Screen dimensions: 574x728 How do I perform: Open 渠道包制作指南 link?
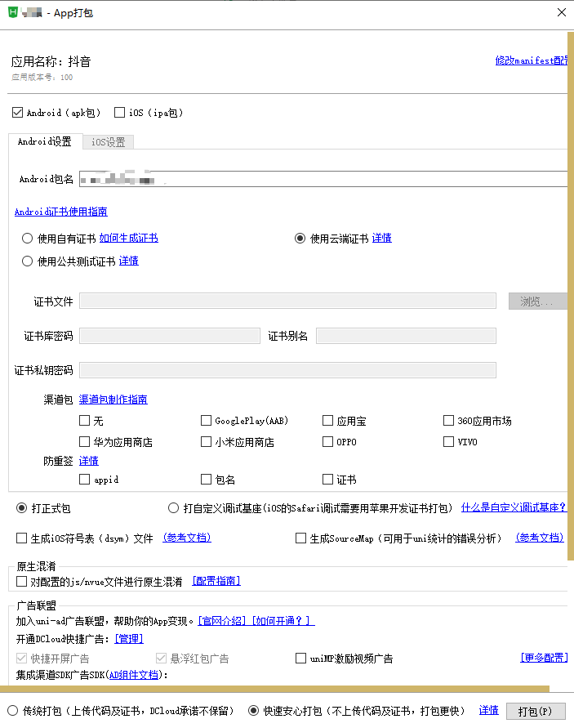(x=113, y=400)
